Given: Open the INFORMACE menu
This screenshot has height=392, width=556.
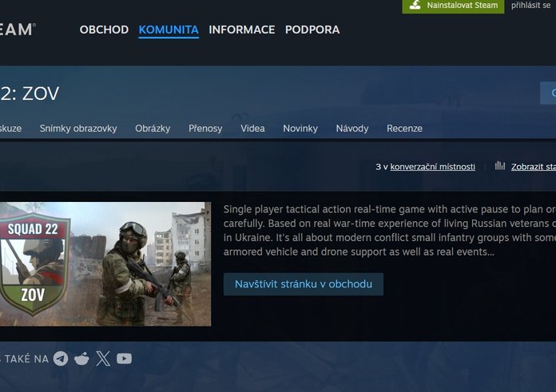Looking at the screenshot, I should point(242,30).
